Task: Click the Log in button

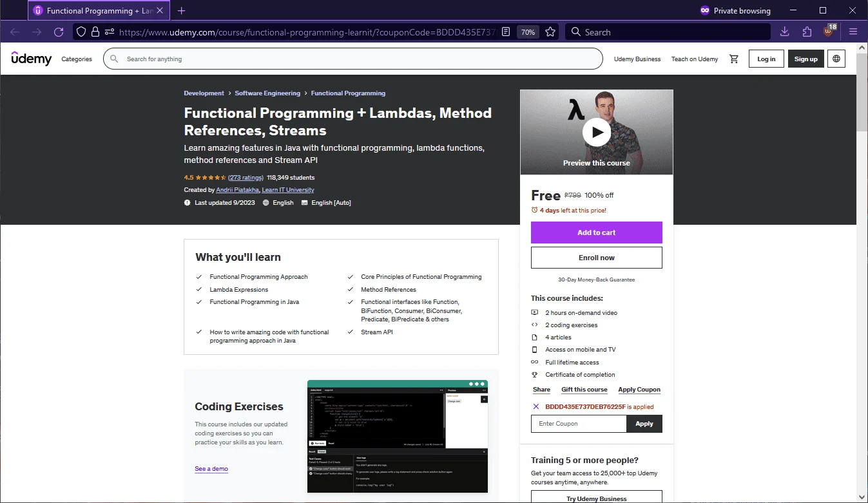Action: tap(766, 59)
